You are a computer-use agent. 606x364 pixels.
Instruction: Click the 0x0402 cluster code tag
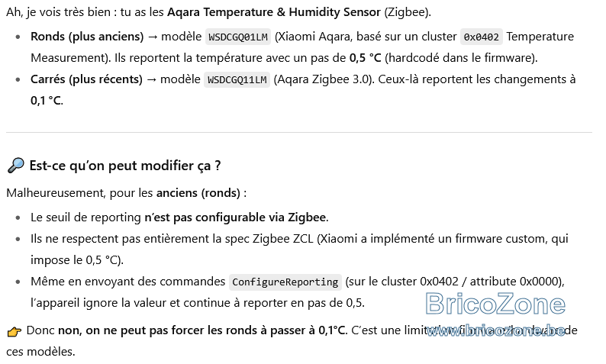coord(481,37)
